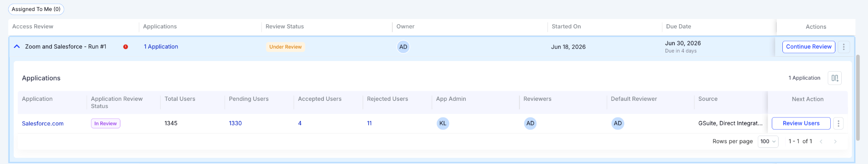The width and height of the screenshot is (868, 164).
Task: Click the Accepted Users column header
Action: point(320,99)
